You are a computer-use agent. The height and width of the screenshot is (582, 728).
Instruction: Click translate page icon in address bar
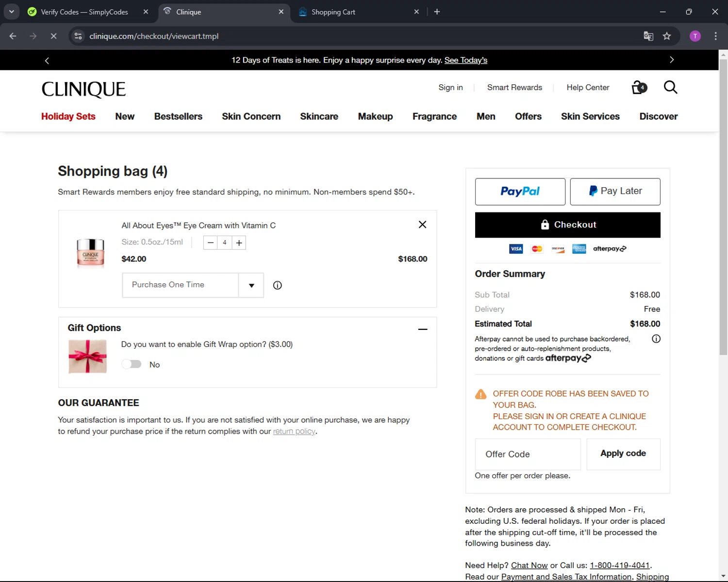pyautogui.click(x=648, y=36)
